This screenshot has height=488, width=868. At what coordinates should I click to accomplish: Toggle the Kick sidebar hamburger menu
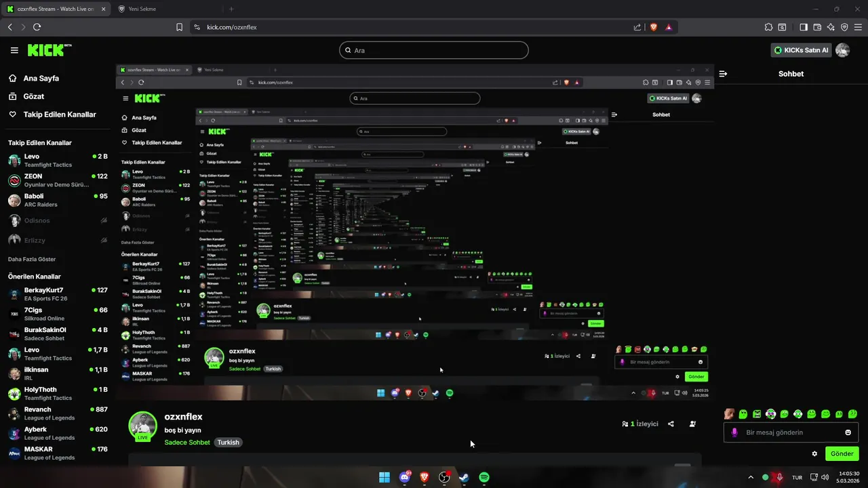coord(14,50)
